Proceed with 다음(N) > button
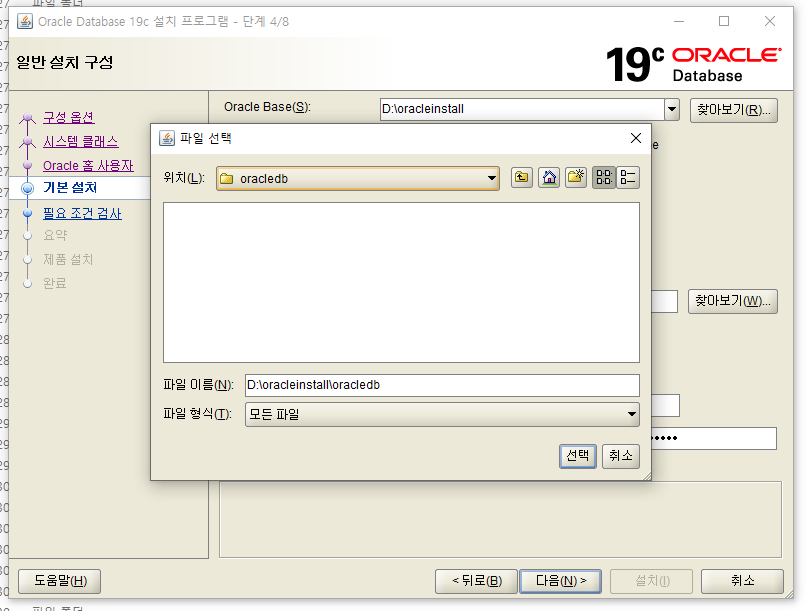 (560, 581)
